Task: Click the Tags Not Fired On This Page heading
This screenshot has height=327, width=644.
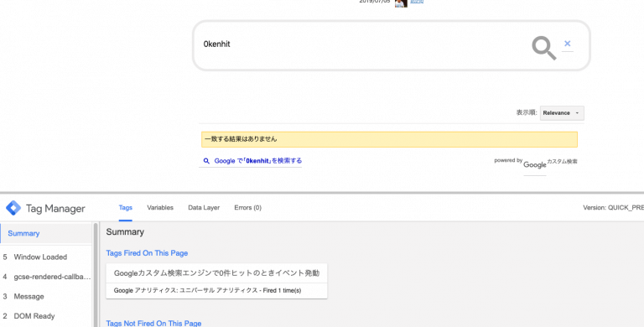Action: [x=153, y=324]
